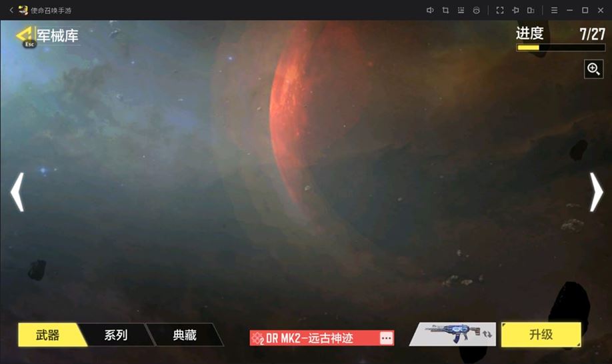
Task: Click the 使命召唤手游 window title text
Action: (51, 11)
